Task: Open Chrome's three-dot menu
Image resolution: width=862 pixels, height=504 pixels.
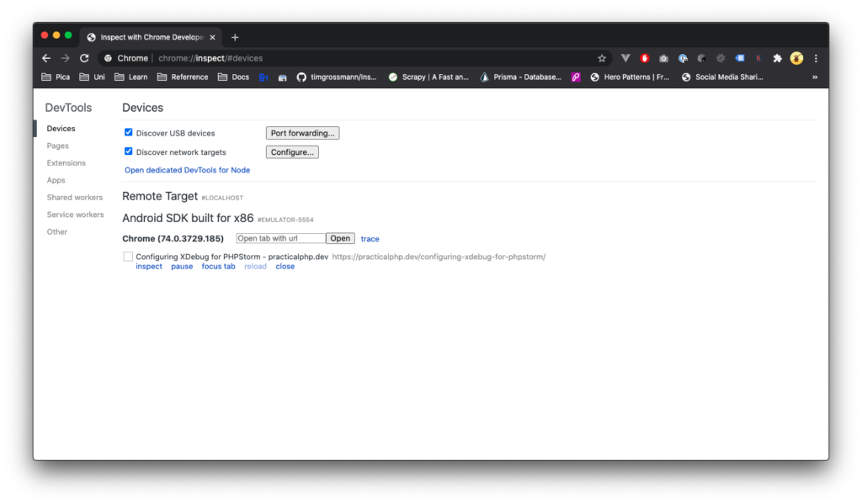Action: point(816,58)
